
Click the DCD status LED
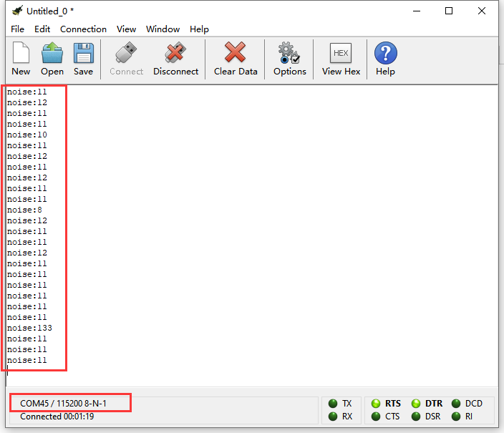(456, 404)
